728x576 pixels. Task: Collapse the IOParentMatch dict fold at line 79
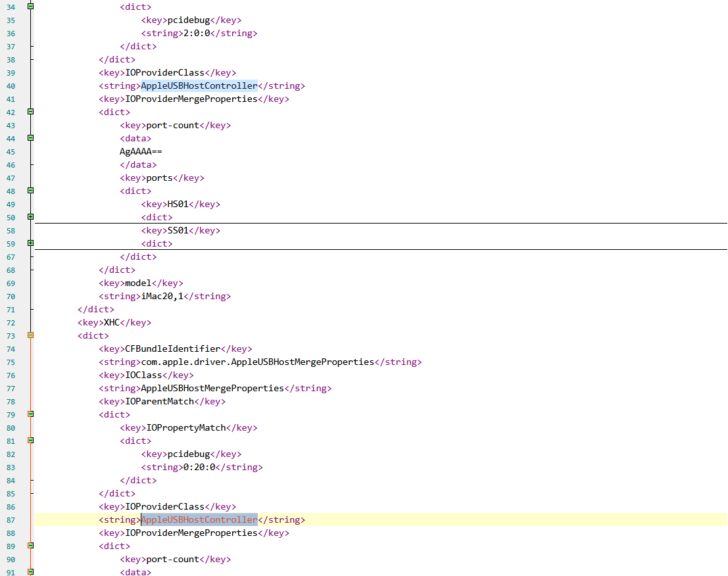click(x=30, y=414)
